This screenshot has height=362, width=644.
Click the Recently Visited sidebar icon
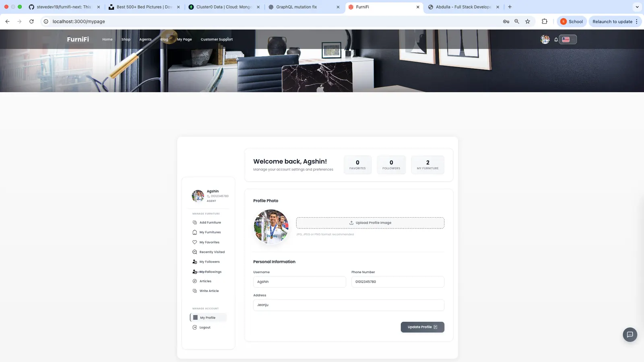pos(195,252)
